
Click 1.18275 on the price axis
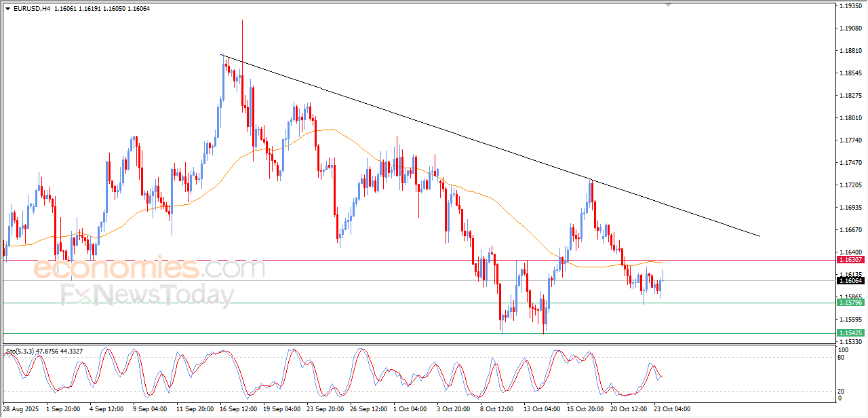pos(850,95)
